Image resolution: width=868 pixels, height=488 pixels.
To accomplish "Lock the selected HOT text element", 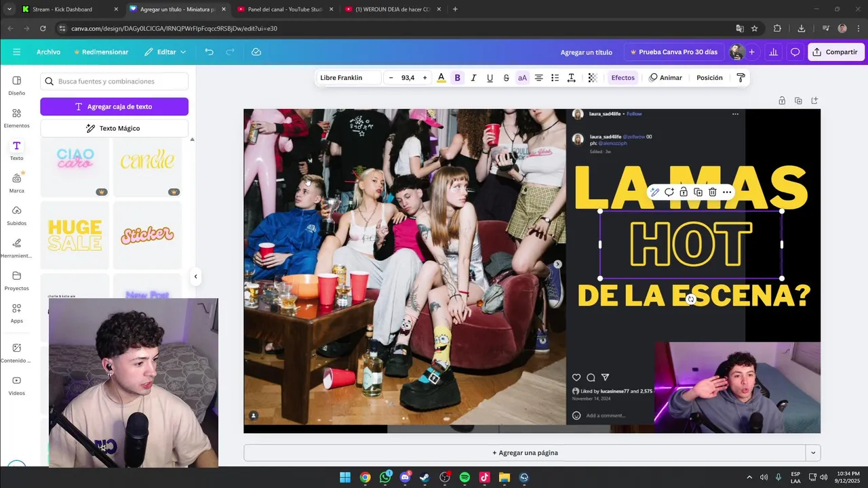I will pyautogui.click(x=684, y=192).
